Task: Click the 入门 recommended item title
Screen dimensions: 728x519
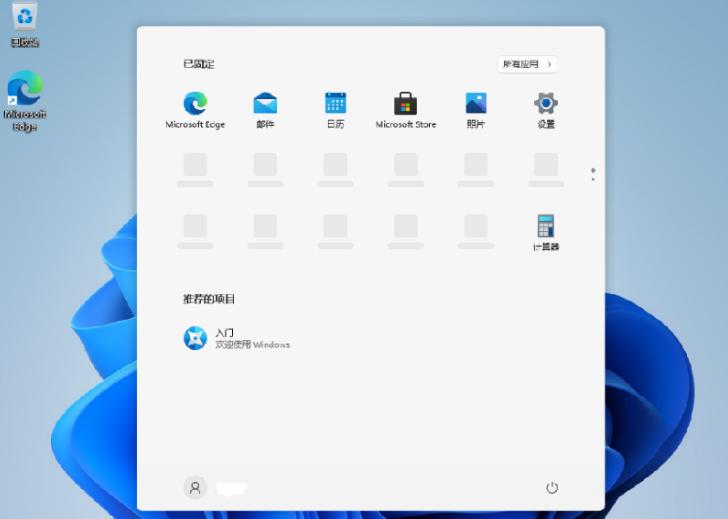Action: point(224,332)
